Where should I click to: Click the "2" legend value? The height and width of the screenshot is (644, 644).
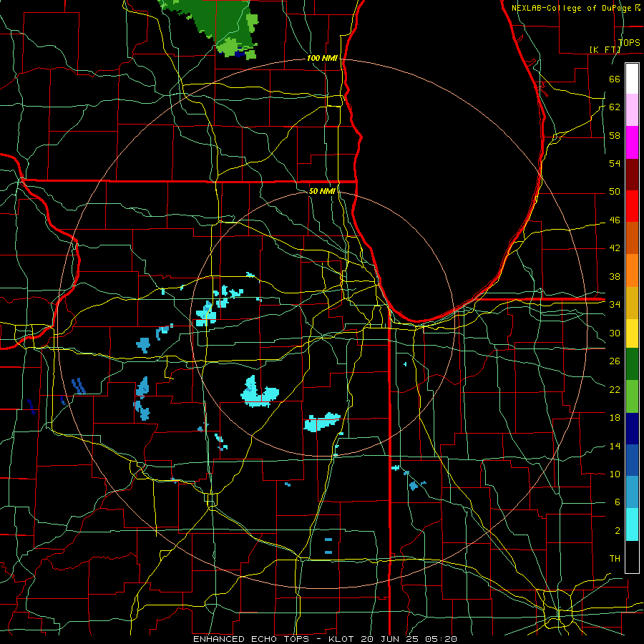pos(617,531)
